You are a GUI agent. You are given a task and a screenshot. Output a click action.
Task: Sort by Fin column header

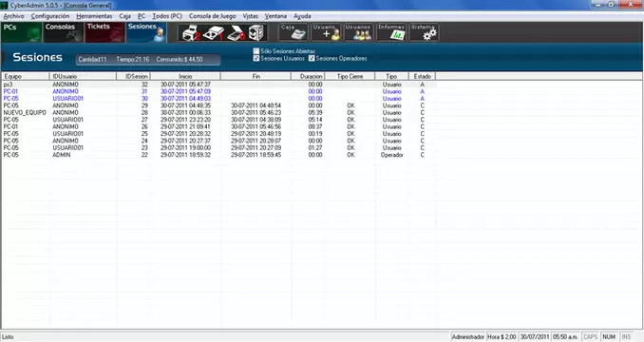pos(256,76)
